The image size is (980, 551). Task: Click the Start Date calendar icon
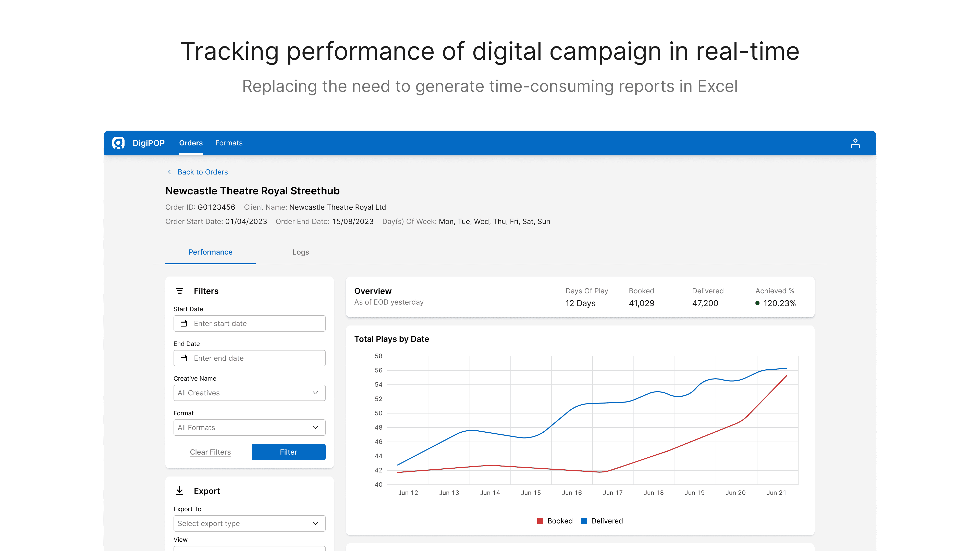pyautogui.click(x=184, y=323)
